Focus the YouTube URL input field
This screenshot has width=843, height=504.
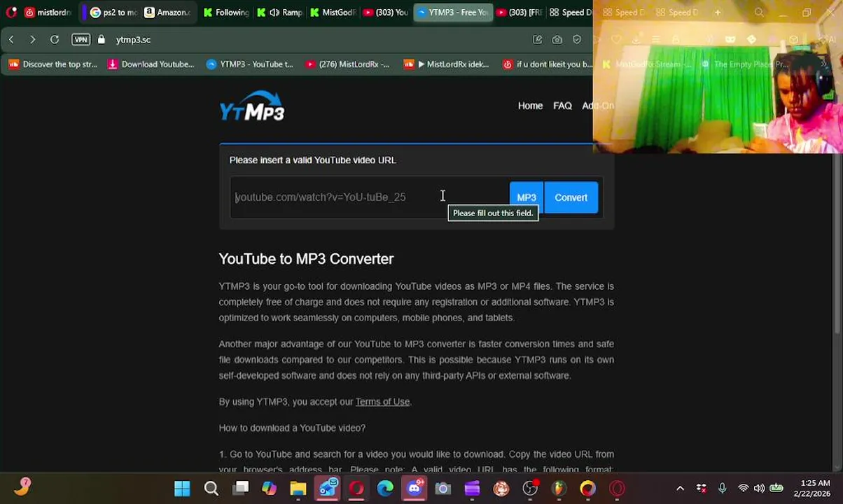tap(370, 197)
